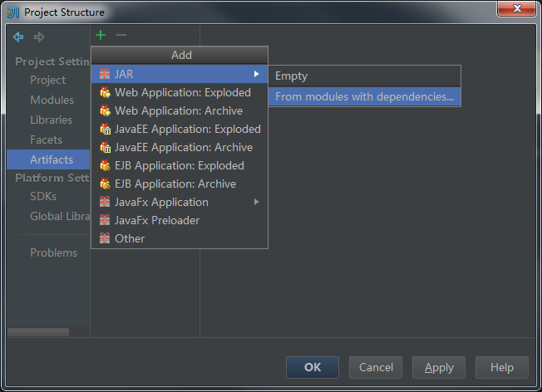Choose Web Application: Archive menu entry
The width and height of the screenshot is (542, 392).
180,110
